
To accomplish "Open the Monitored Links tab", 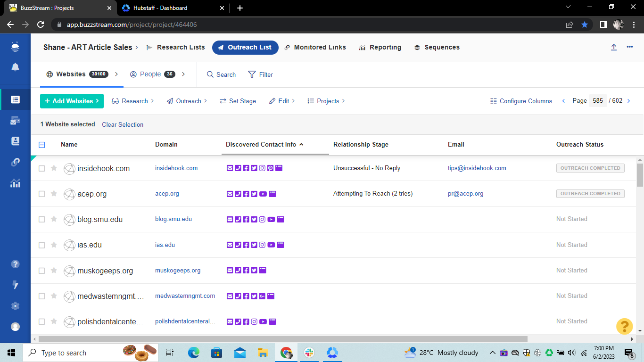I will pyautogui.click(x=315, y=47).
